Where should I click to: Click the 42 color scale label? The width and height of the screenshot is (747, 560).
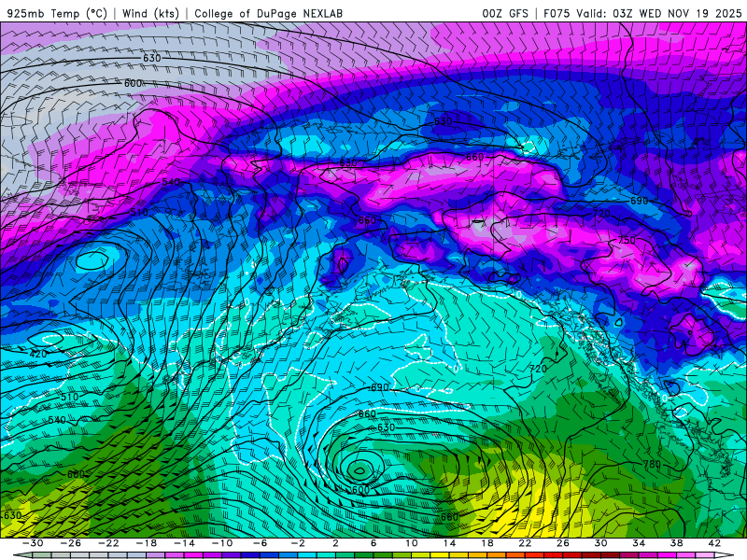[x=714, y=543]
